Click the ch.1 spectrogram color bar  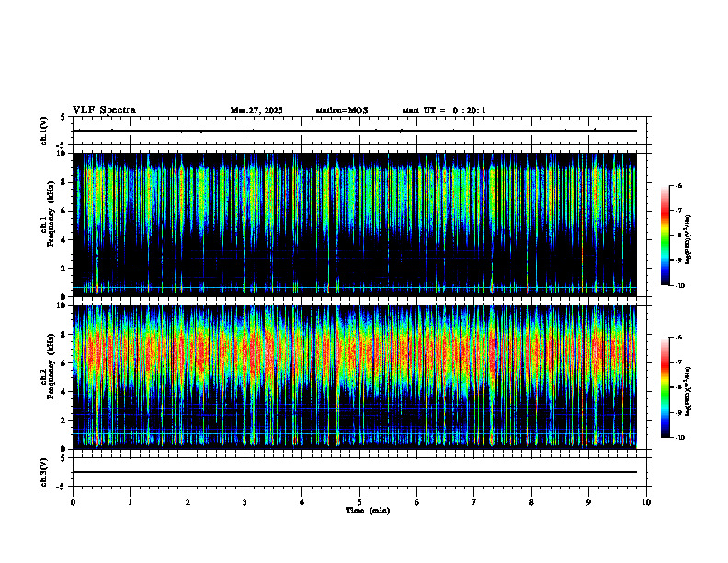pyautogui.click(x=665, y=236)
